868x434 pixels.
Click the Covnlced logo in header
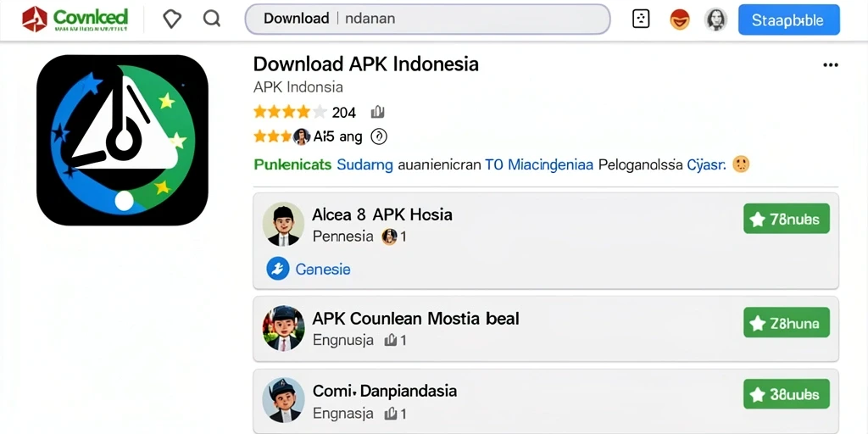(x=75, y=19)
